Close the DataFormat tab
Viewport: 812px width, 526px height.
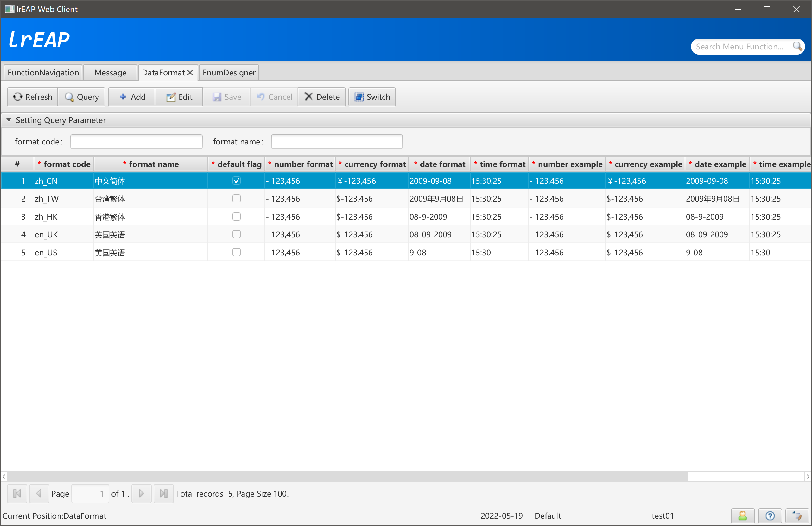tap(190, 72)
